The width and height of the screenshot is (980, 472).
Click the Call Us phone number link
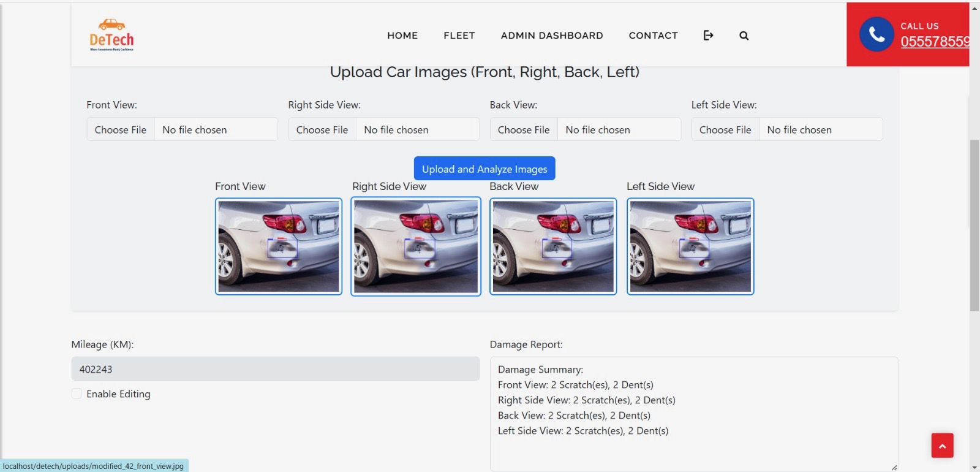[x=934, y=42]
